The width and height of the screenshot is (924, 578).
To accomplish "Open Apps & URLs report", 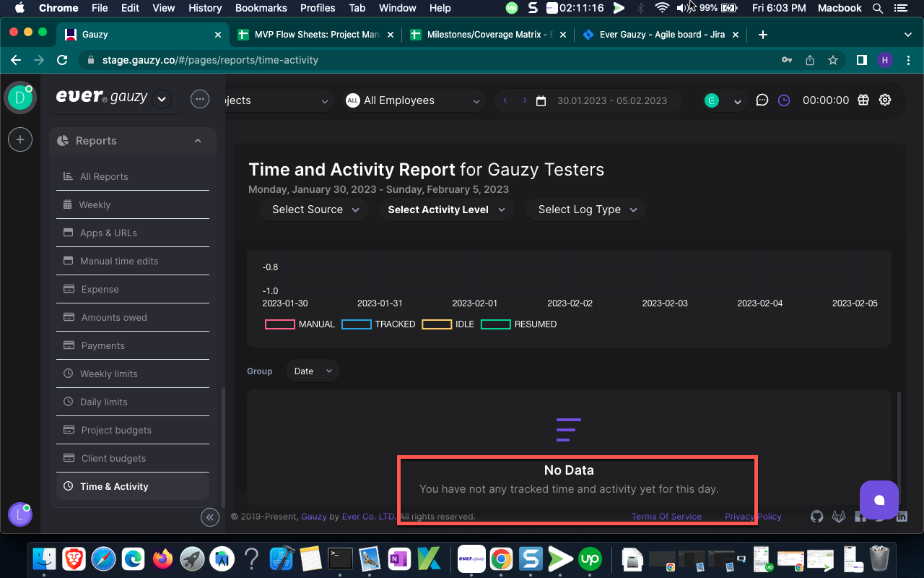I will pos(133,233).
